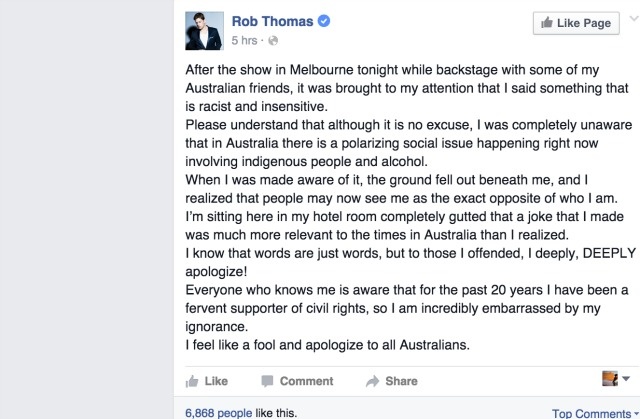The image size is (640, 419).
Task: Click the Comment text label under the post
Action: [x=306, y=381]
